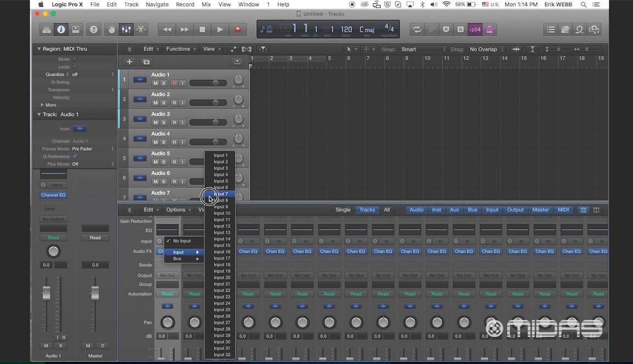Click the MIDI filter button in the mixer
Image resolution: width=633 pixels, height=364 pixels.
pyautogui.click(x=563, y=210)
